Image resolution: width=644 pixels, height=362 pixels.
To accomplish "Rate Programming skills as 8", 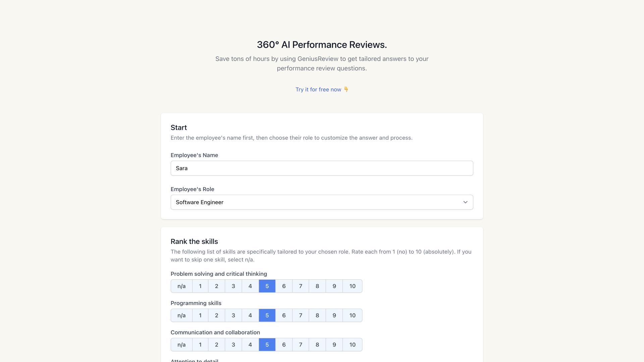I will coord(317,315).
